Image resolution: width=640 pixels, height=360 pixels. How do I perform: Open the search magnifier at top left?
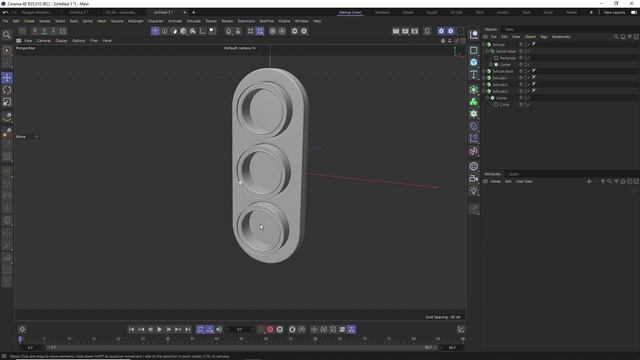[x=7, y=35]
